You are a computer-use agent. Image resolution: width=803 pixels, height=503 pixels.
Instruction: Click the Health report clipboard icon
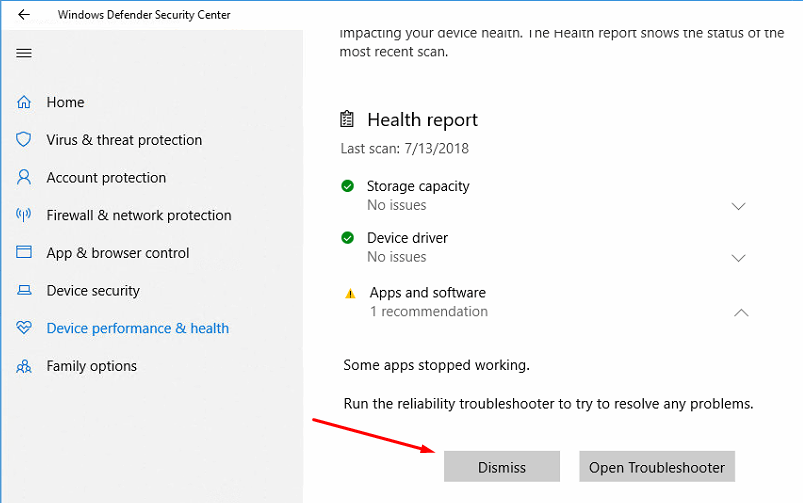click(x=347, y=119)
